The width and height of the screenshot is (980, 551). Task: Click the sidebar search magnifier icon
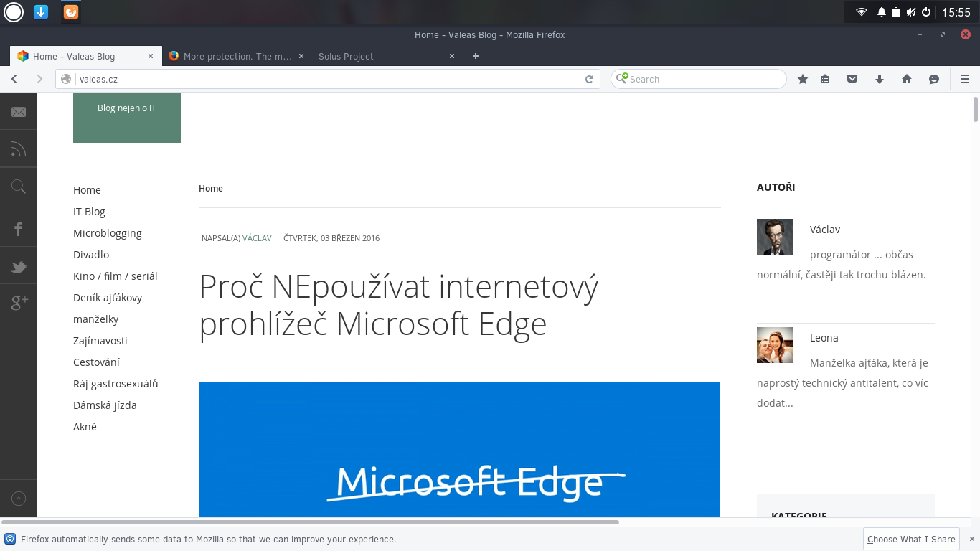click(19, 187)
